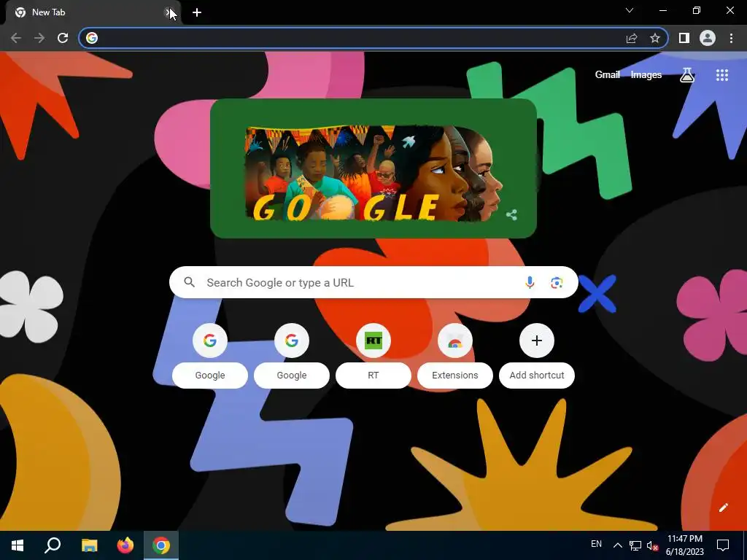Image resolution: width=747 pixels, height=560 pixels.
Task: Share the Google Doodle
Action: pyautogui.click(x=511, y=215)
